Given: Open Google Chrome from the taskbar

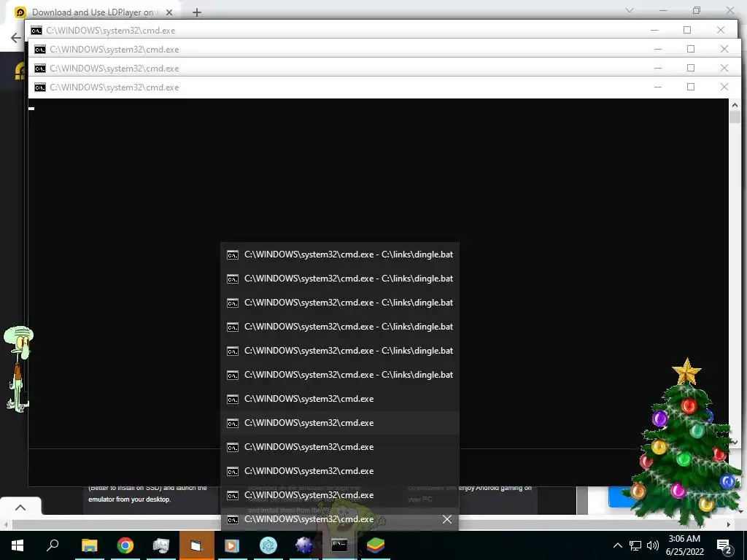Looking at the screenshot, I should coord(125,545).
